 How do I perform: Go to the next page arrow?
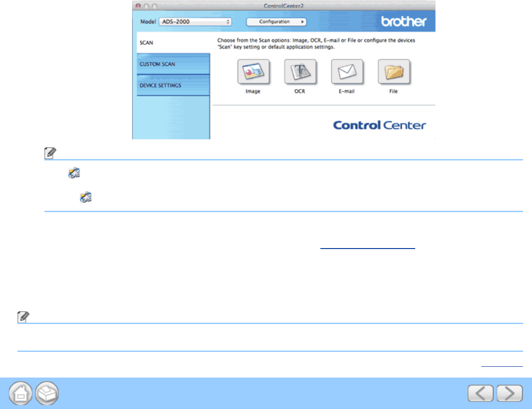510,393
